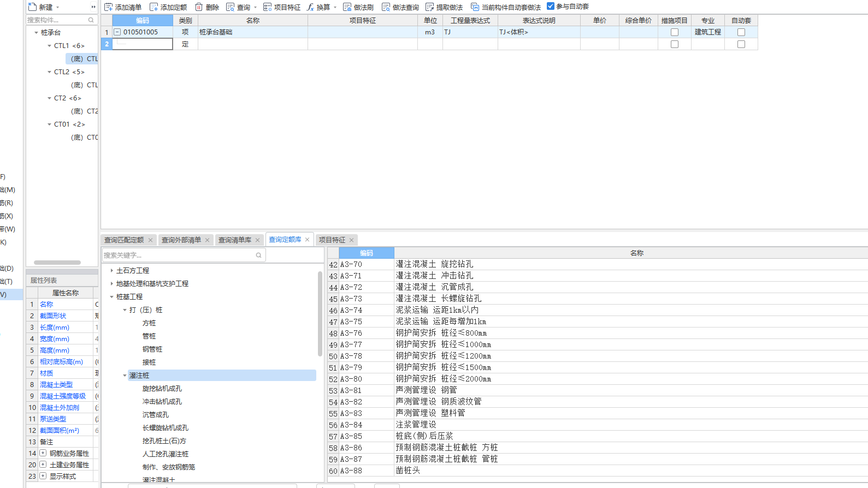
Task: Click 混凝土强度等级 property link
Action: [x=63, y=396]
